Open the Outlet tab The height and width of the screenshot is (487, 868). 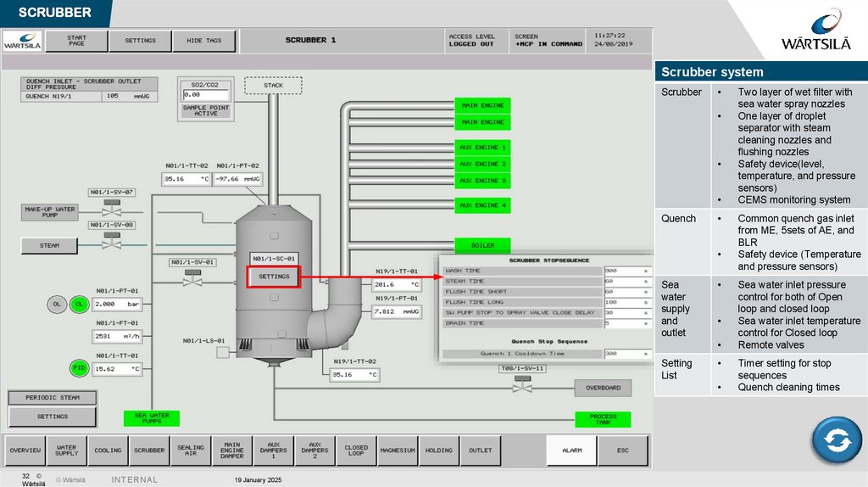click(481, 451)
